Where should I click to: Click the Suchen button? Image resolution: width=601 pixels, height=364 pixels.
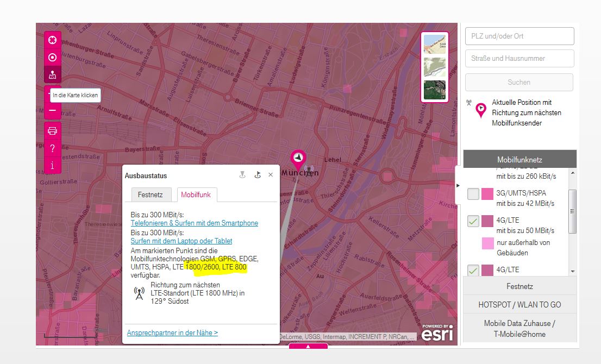pos(519,82)
